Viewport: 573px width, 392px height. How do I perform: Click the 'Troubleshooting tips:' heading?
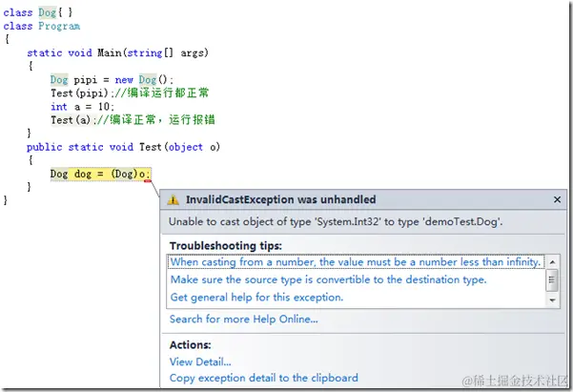coord(225,246)
